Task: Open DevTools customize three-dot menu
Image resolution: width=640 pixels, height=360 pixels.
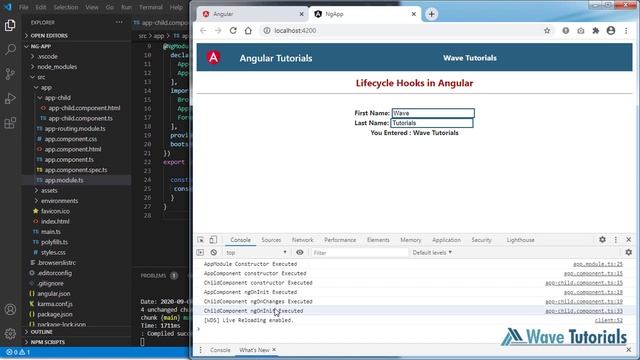Action: click(616, 240)
